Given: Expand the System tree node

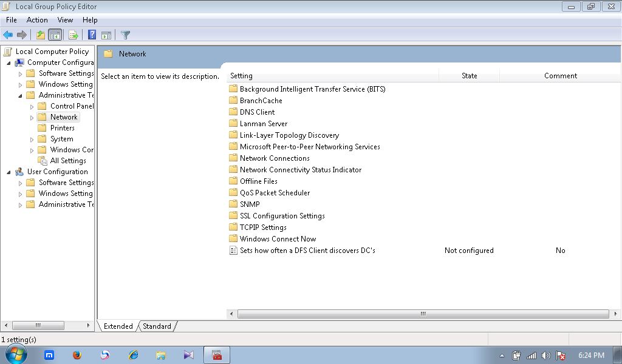Looking at the screenshot, I should pyautogui.click(x=32, y=140).
